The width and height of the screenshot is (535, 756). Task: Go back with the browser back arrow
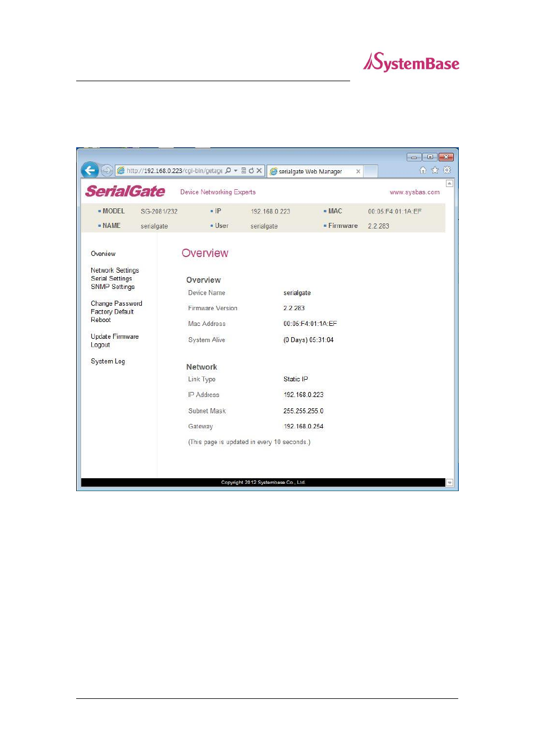(90, 170)
